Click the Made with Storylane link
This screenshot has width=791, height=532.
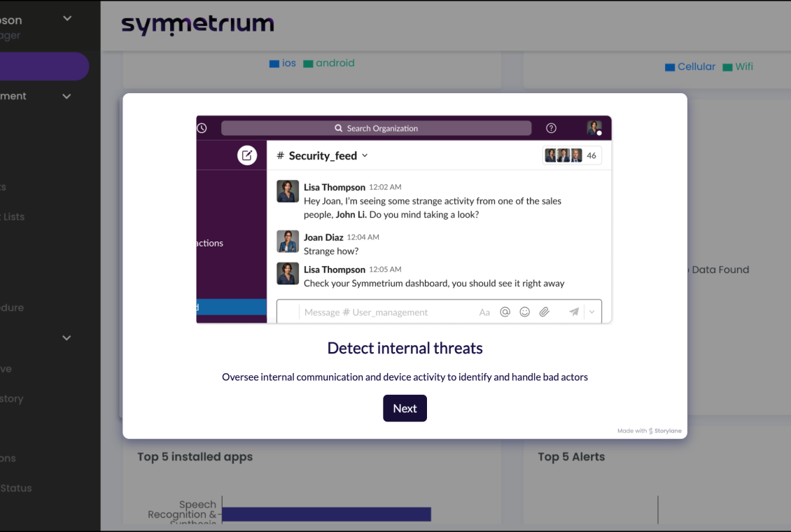tap(649, 430)
